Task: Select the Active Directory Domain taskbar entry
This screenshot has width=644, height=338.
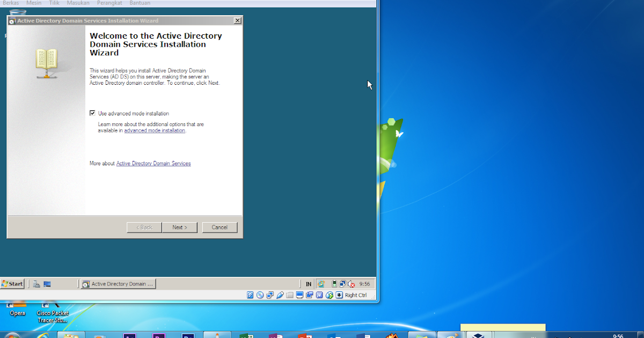Action: point(118,283)
